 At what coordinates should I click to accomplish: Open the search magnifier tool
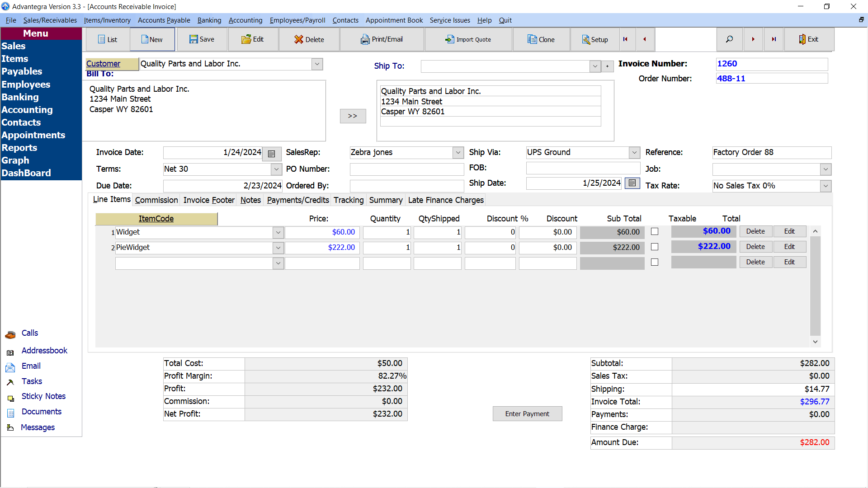coord(729,39)
